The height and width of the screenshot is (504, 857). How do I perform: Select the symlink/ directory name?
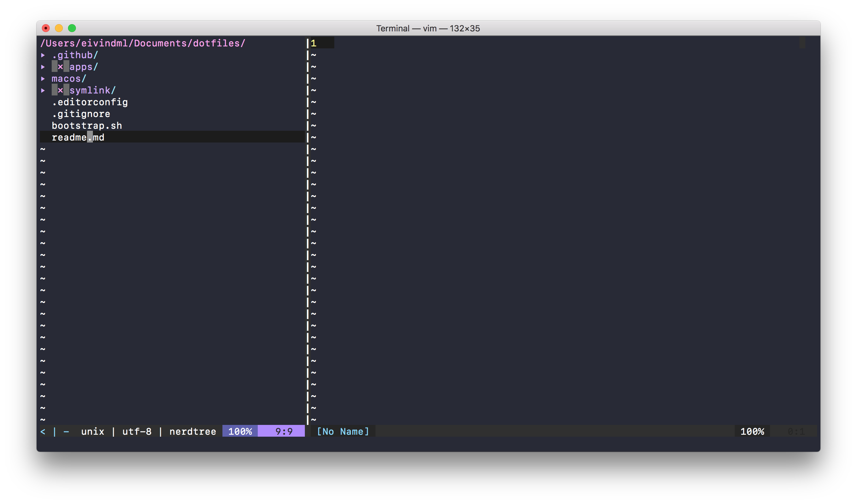point(93,91)
